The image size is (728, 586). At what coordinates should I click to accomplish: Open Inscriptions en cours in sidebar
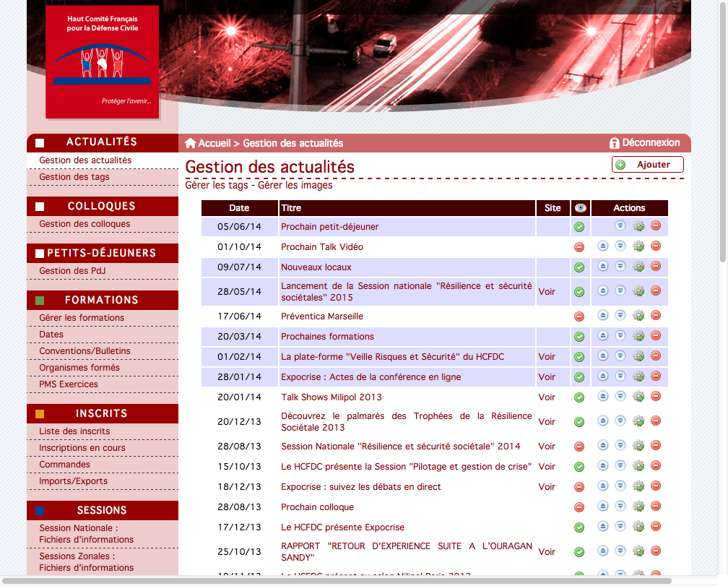point(82,447)
